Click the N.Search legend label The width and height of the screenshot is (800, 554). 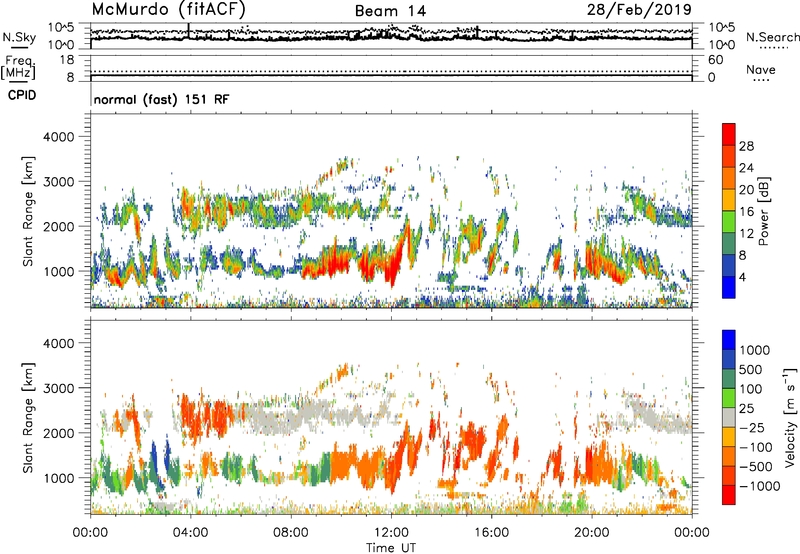click(x=772, y=37)
